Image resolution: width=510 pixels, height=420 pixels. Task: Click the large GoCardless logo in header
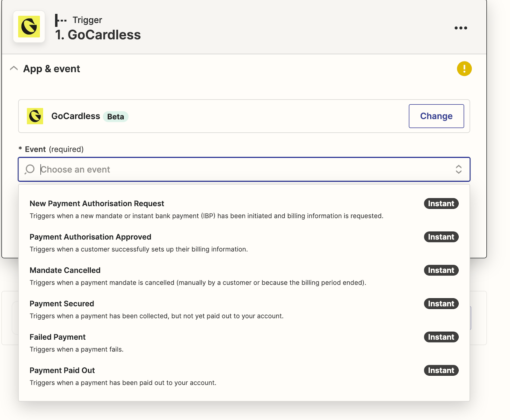29,26
